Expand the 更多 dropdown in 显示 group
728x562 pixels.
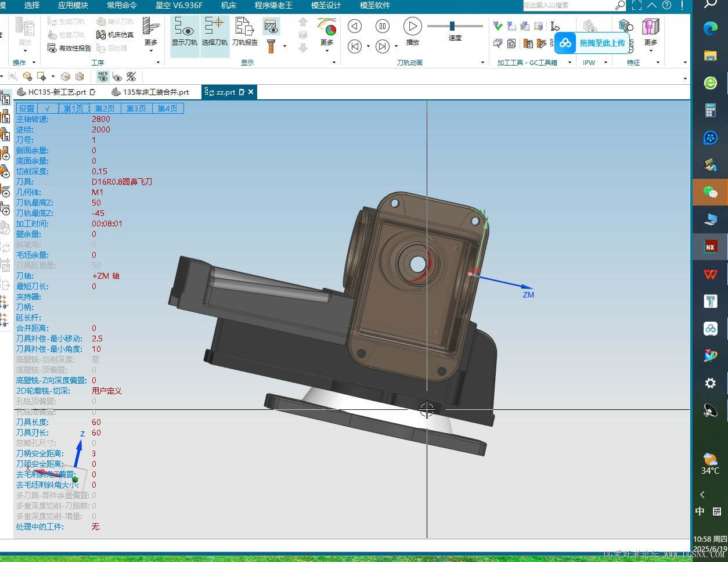point(327,51)
